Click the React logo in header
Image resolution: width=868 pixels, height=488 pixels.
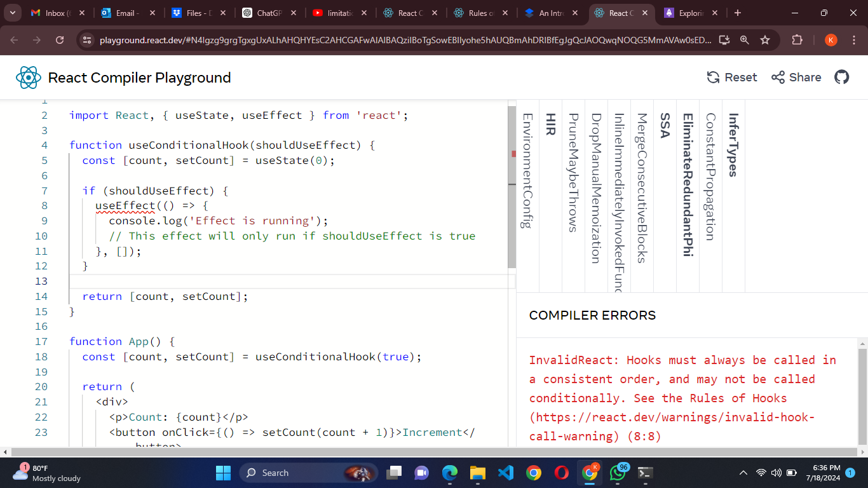pos(29,78)
